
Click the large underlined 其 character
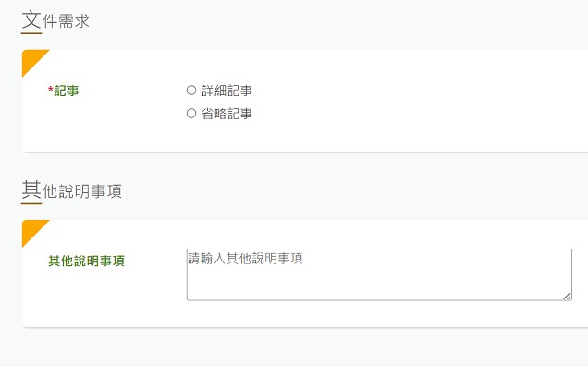pos(31,190)
